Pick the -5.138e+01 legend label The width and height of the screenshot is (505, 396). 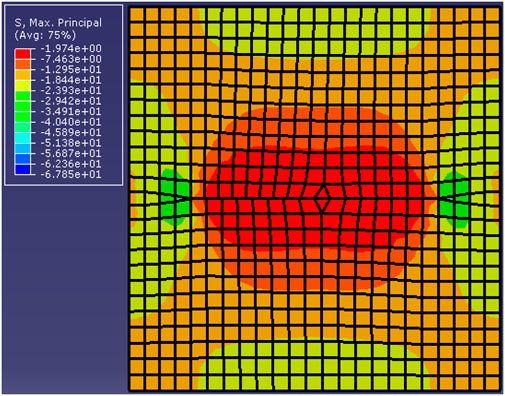[x=71, y=143]
